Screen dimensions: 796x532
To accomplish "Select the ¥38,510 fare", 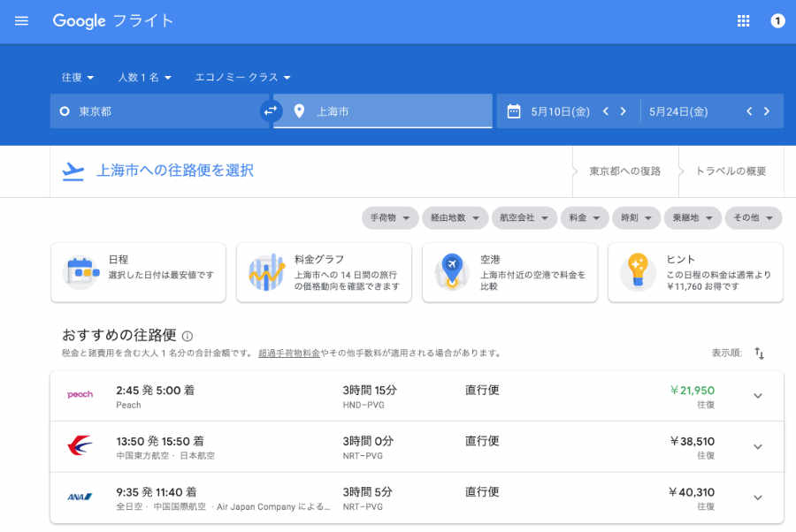I will 693,441.
